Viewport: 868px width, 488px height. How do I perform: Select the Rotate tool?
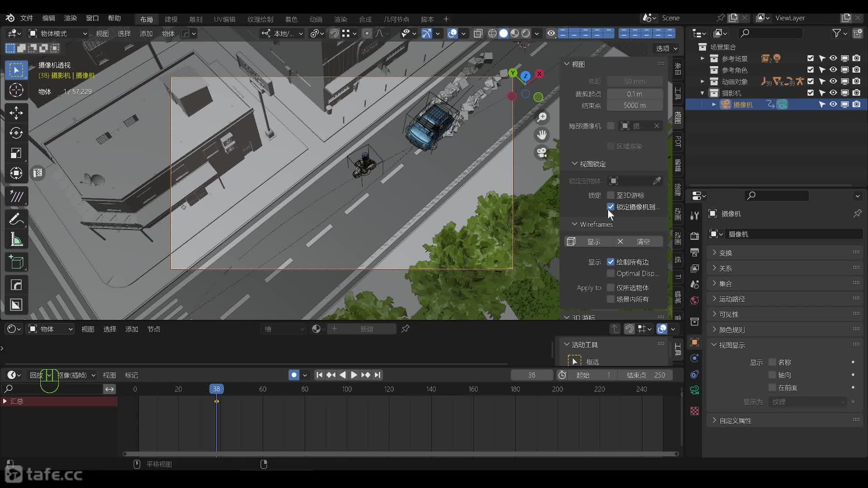(x=16, y=133)
